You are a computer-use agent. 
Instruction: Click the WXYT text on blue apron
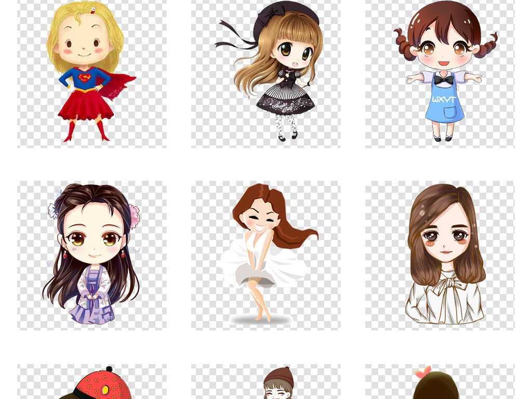coord(444,99)
